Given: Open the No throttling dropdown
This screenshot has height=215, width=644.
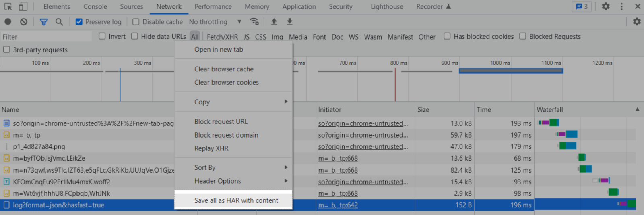Looking at the screenshot, I should tap(215, 22).
